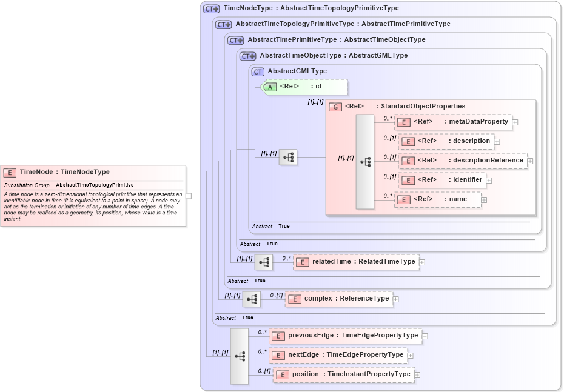Select the sequence compositor inside AbstractGMLType
The height and width of the screenshot is (392, 564).
coord(288,158)
